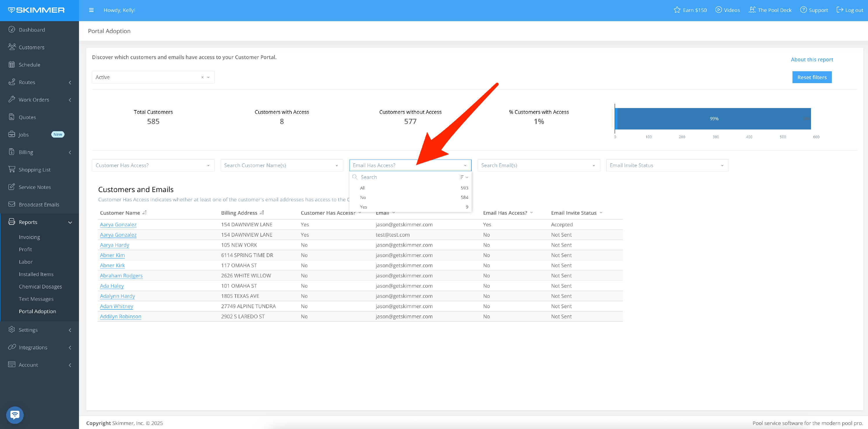Click the Earn $150 star icon
This screenshot has height=429, width=868.
677,10
